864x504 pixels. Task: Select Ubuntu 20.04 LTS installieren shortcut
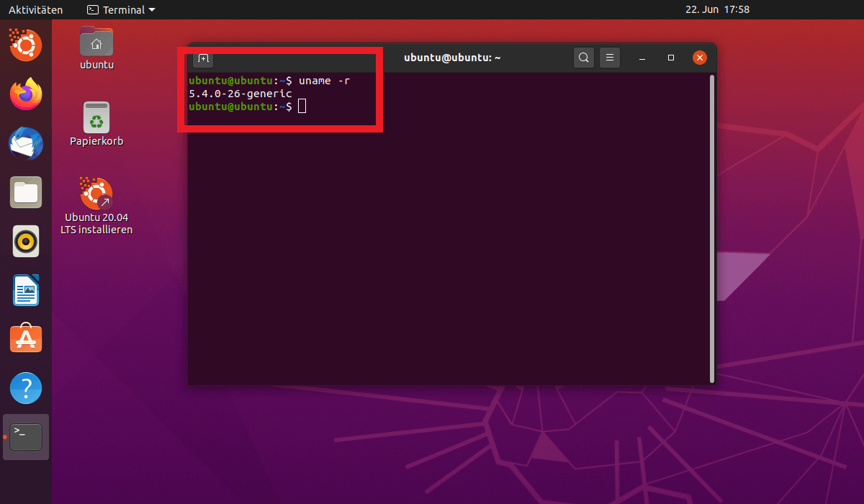[96, 206]
